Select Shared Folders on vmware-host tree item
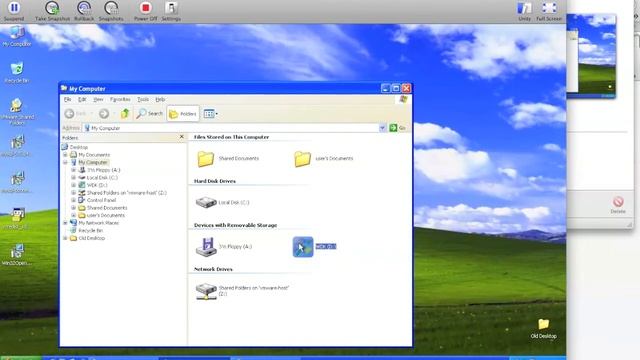640x360 pixels. point(127,193)
